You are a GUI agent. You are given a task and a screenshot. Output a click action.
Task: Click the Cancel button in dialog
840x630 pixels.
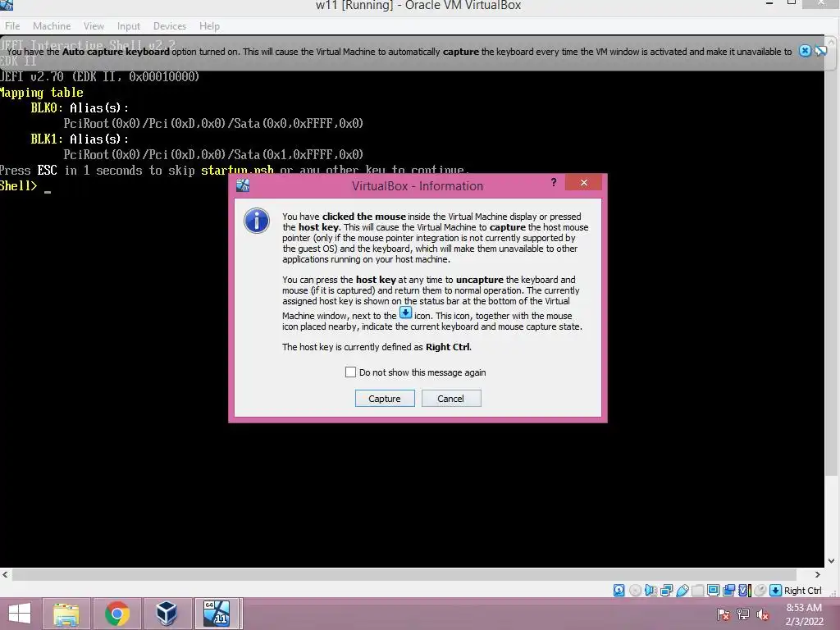coord(451,399)
